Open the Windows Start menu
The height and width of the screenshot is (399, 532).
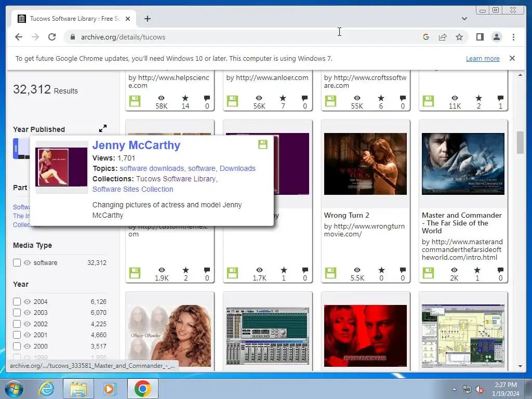(x=14, y=389)
